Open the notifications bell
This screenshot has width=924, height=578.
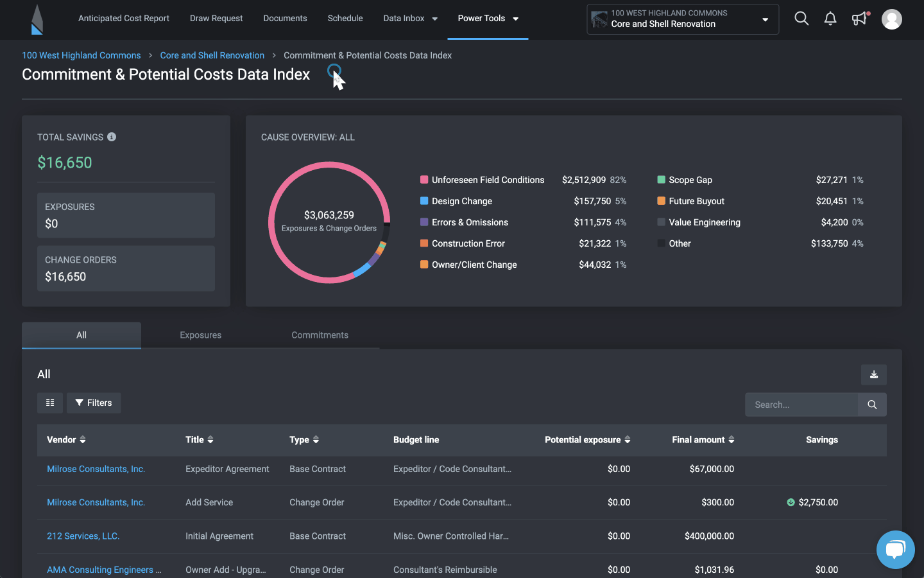click(830, 19)
